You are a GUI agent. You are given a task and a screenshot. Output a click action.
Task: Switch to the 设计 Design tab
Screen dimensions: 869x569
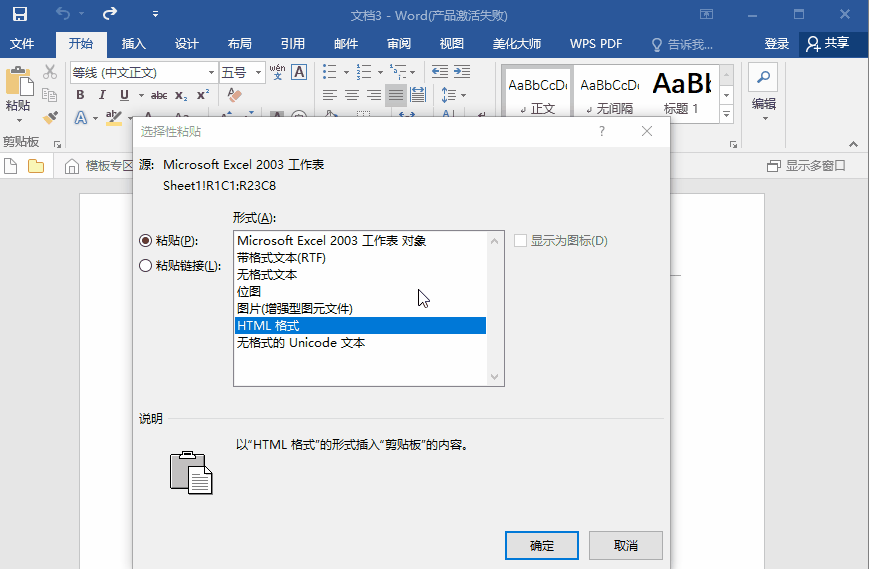pos(187,44)
